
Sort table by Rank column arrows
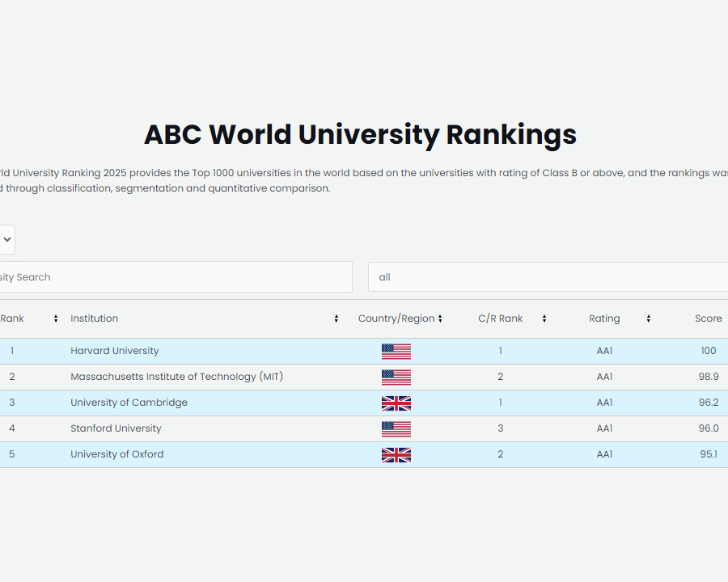56,318
